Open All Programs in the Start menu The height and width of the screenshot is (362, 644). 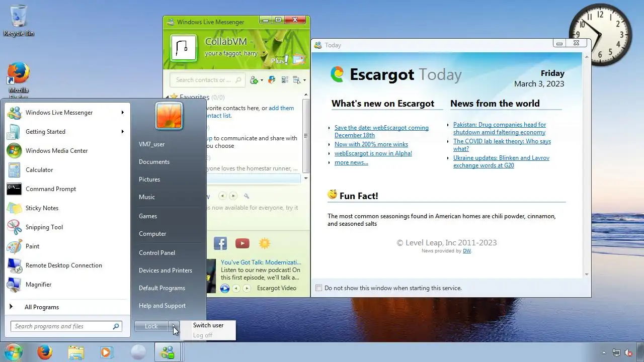point(67,307)
